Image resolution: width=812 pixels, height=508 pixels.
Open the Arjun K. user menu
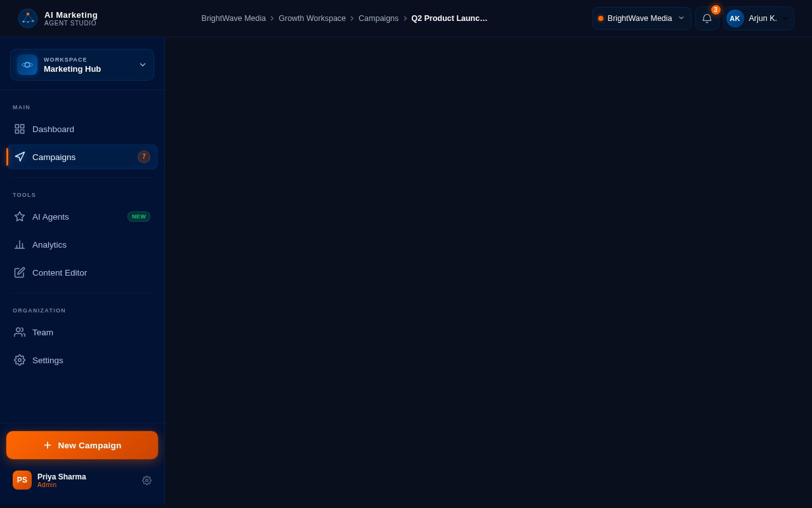click(759, 18)
